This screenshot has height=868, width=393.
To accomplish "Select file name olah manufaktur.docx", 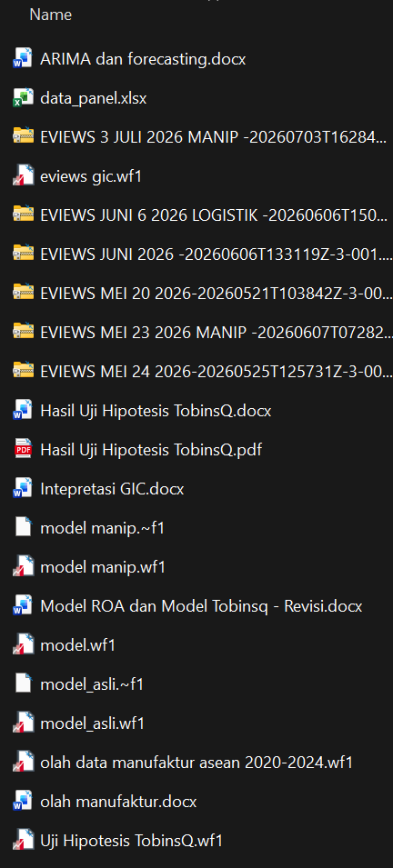I will pos(118,802).
